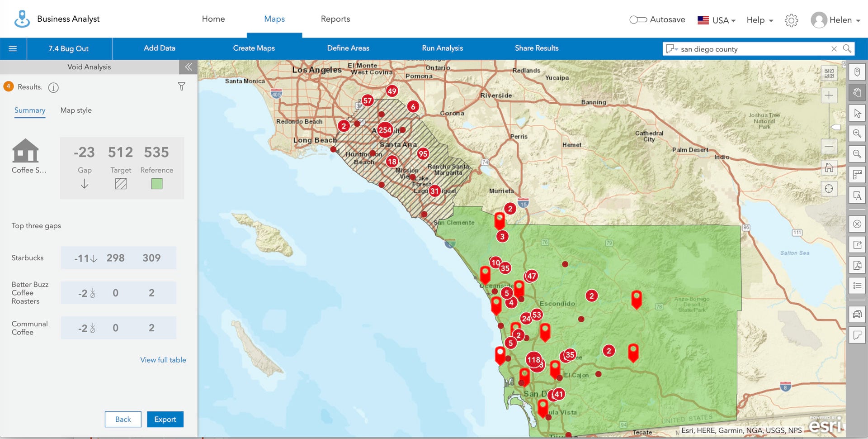Open the basemap gallery grid icon
The width and height of the screenshot is (868, 439).
pos(829,73)
